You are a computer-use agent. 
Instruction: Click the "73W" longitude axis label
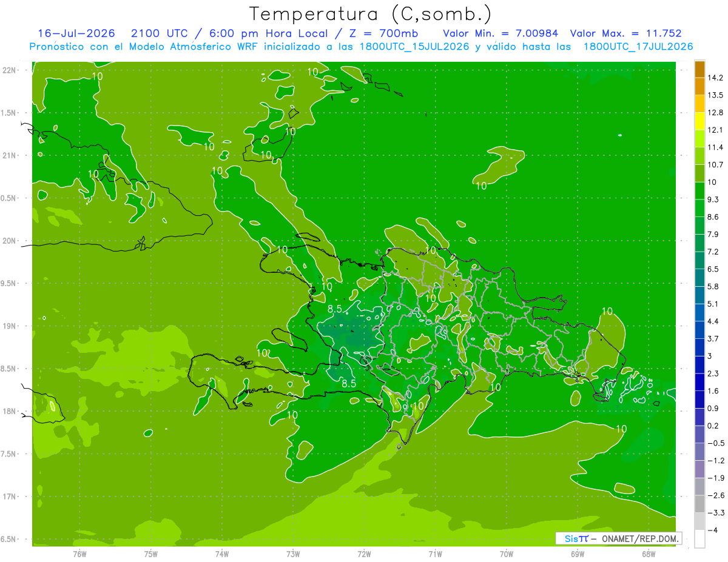point(293,554)
